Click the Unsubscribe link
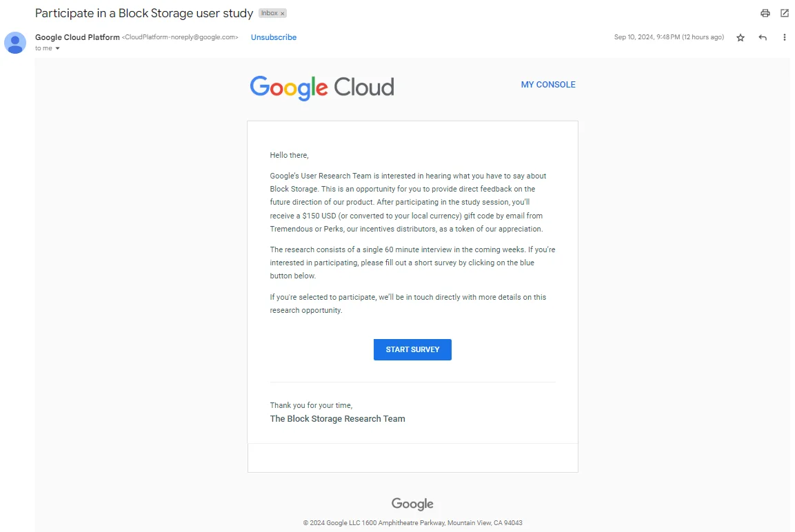The height and width of the screenshot is (532, 795). 274,37
